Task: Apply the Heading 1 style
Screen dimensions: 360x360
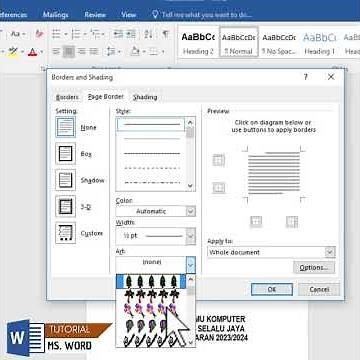Action: (x=319, y=43)
